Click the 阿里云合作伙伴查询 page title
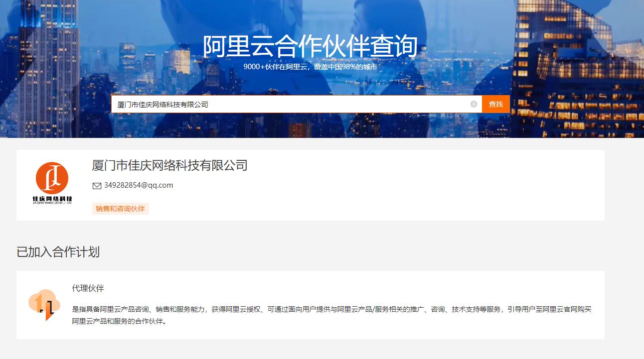Screen dimensions: 644x359 (x=310, y=47)
